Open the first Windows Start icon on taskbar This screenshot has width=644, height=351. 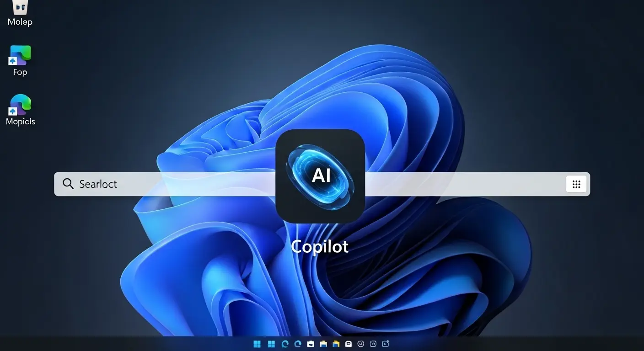(257, 344)
